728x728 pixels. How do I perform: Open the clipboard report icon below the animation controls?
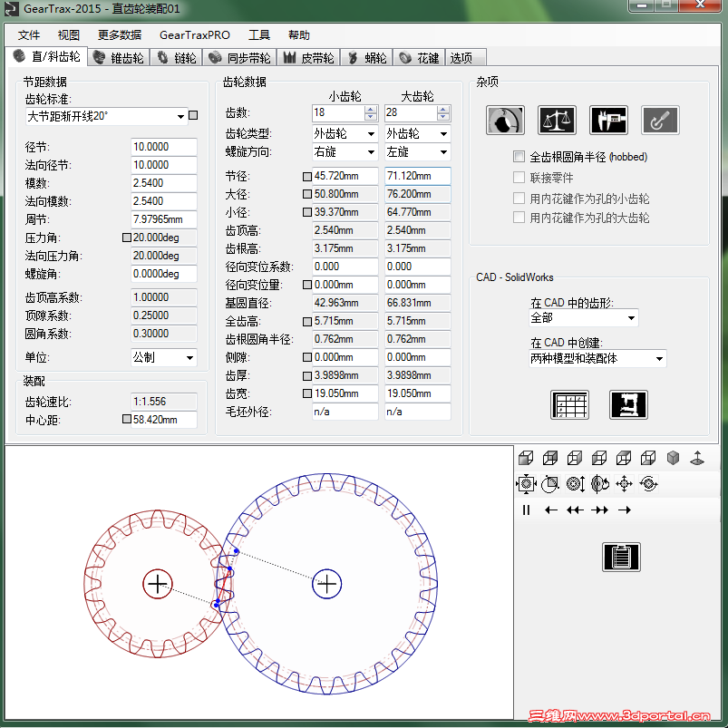[x=621, y=557]
